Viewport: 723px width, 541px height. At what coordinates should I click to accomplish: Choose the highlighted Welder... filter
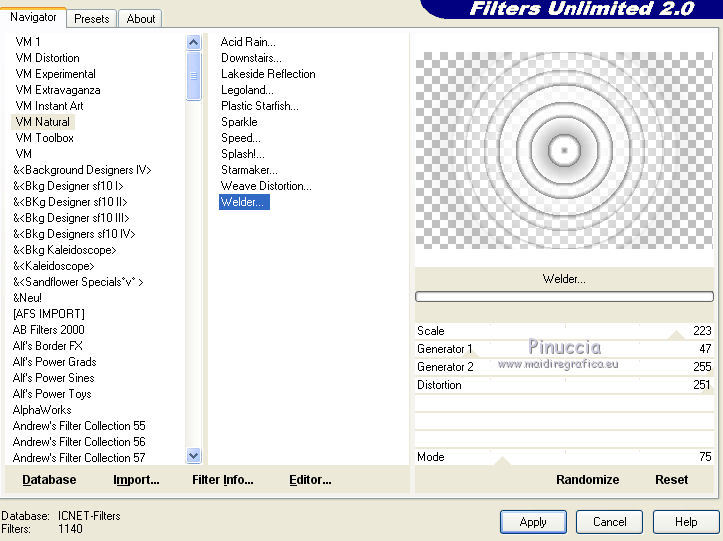tap(244, 202)
